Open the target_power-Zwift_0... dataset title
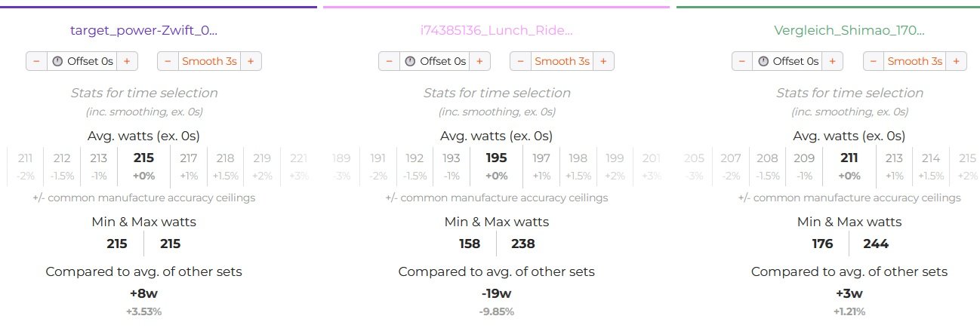The width and height of the screenshot is (980, 328). point(144,30)
